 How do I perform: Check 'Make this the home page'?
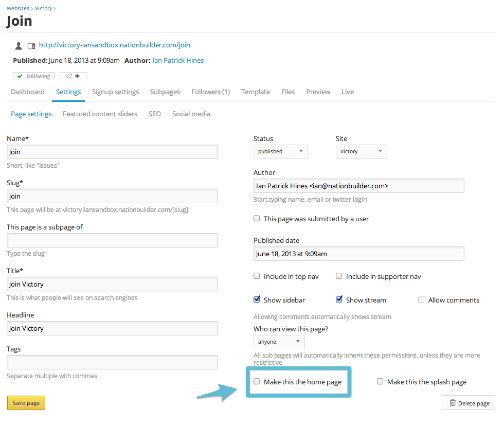(x=257, y=382)
